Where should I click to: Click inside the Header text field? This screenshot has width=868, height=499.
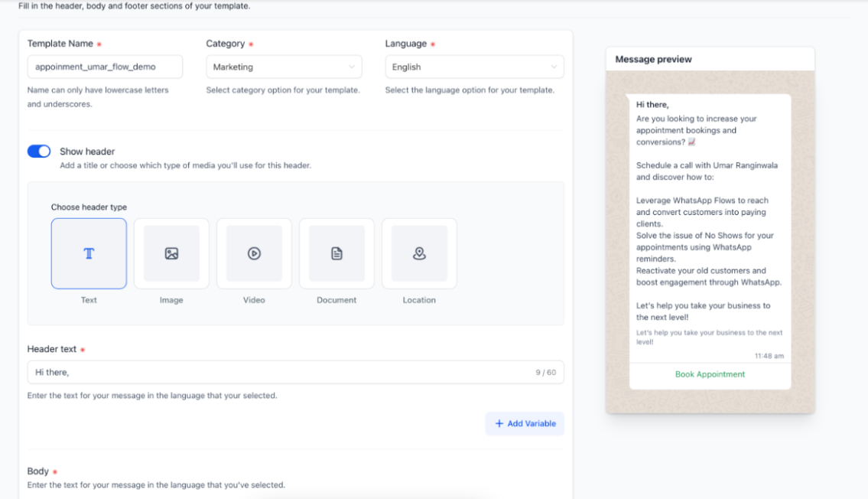[x=275, y=372]
